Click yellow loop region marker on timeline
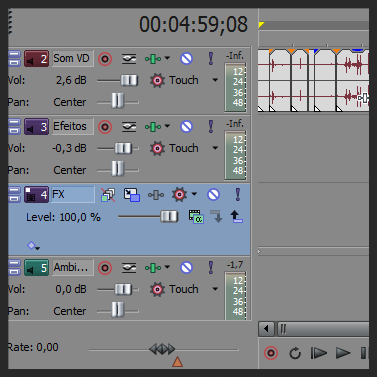This screenshot has width=377, height=377. pyautogui.click(x=261, y=25)
